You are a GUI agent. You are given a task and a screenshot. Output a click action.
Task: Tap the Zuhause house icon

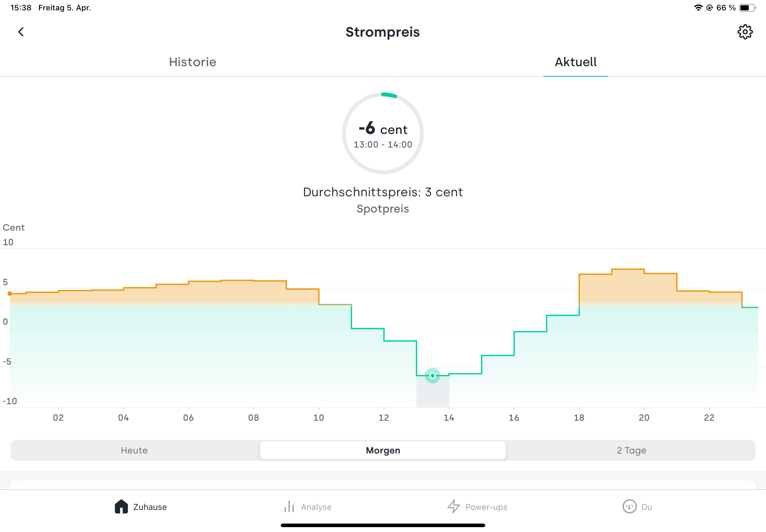121,507
